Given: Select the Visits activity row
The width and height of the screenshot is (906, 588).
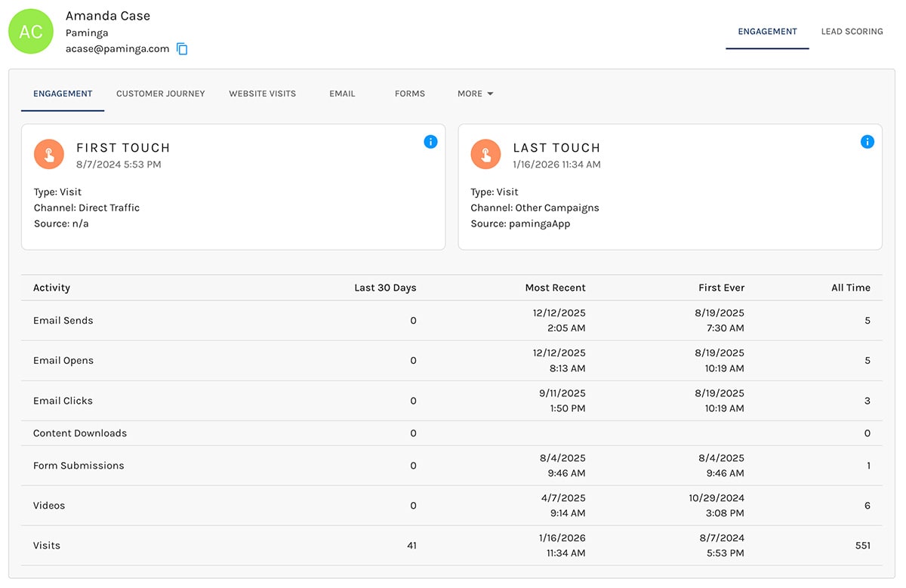Looking at the screenshot, I should pyautogui.click(x=453, y=545).
